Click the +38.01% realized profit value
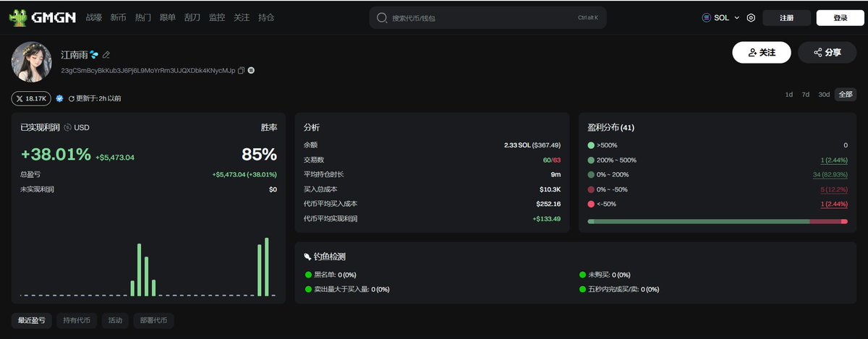This screenshot has height=339, width=868. 56,154
